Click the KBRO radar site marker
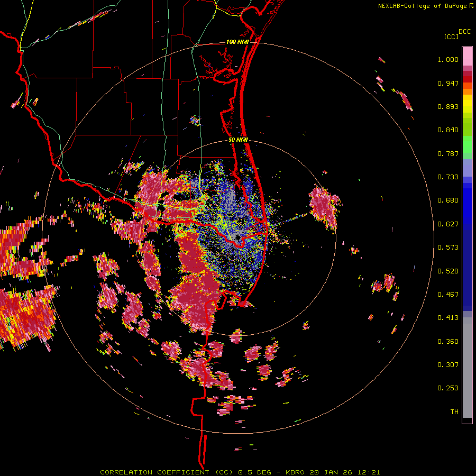The width and height of the screenshot is (476, 476). pyautogui.click(x=238, y=236)
